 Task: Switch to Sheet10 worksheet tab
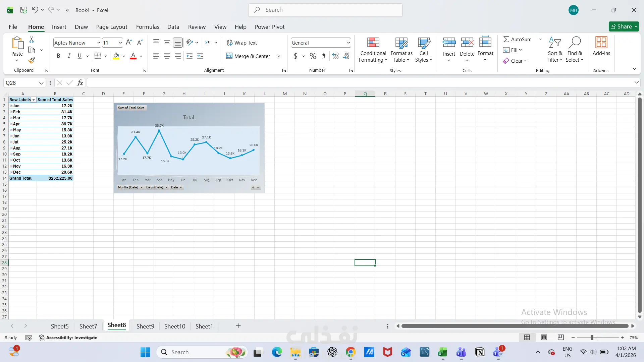coord(174,326)
